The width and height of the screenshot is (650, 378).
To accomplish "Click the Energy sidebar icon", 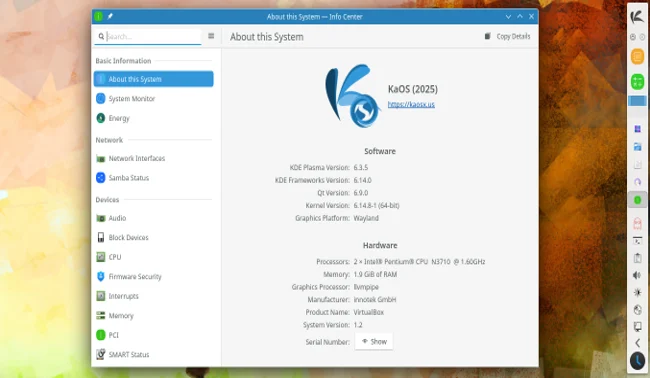I will pyautogui.click(x=101, y=118).
